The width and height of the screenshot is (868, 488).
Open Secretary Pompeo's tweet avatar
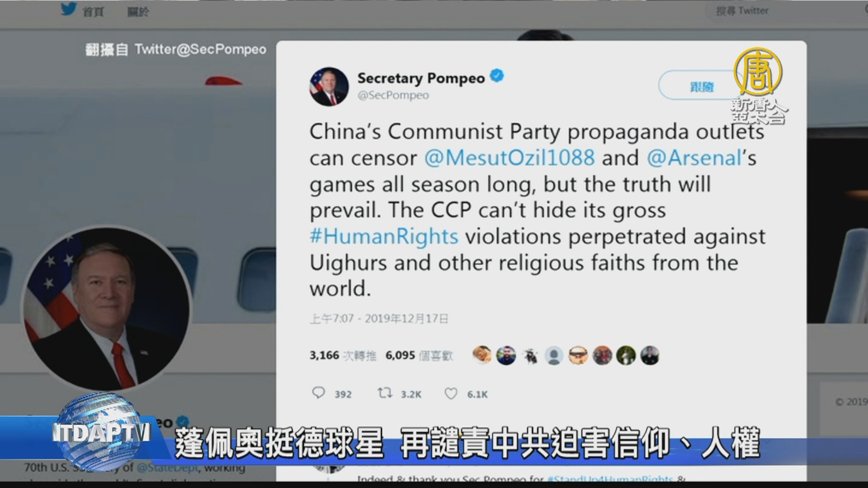click(x=329, y=87)
